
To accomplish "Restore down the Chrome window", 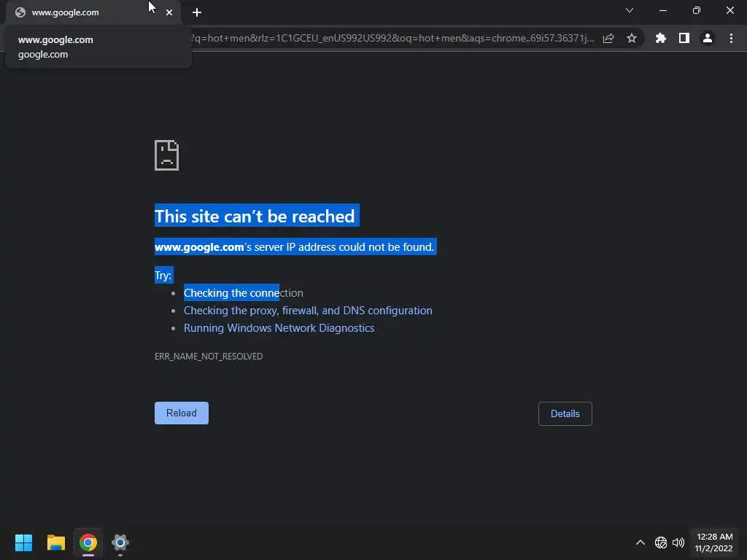I will point(697,10).
